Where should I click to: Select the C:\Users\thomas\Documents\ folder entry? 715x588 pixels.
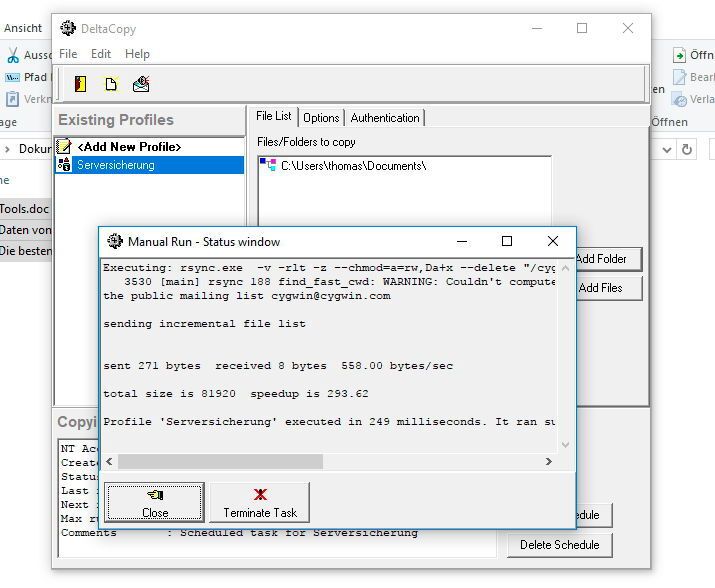(353, 166)
